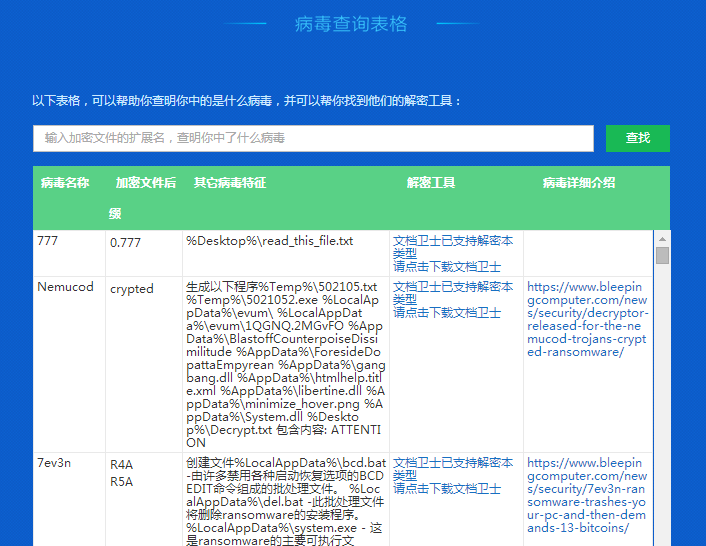Select the 7ev3n virus name cell
Image resolution: width=706 pixels, height=546 pixels.
coord(69,499)
